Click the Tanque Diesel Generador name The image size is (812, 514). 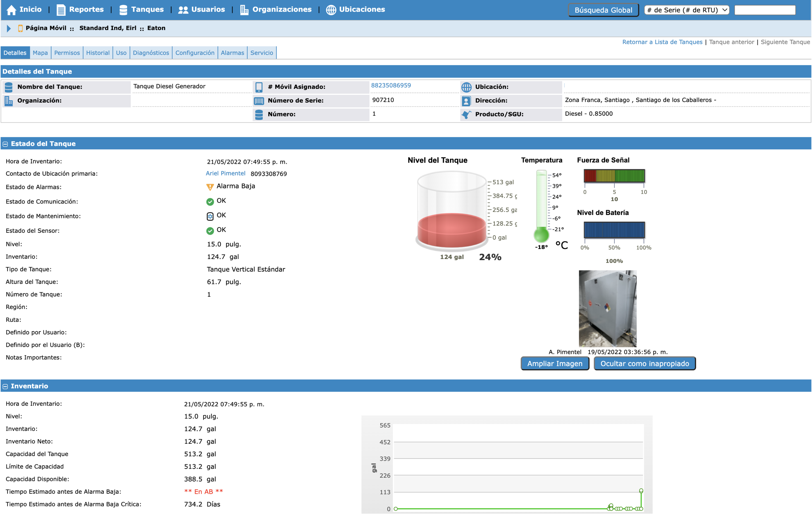(x=169, y=86)
